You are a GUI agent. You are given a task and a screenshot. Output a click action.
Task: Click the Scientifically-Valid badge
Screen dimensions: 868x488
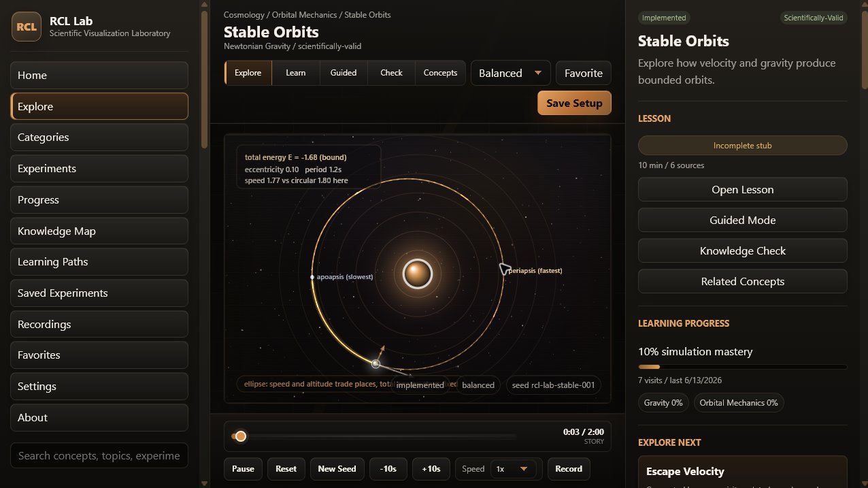click(814, 18)
